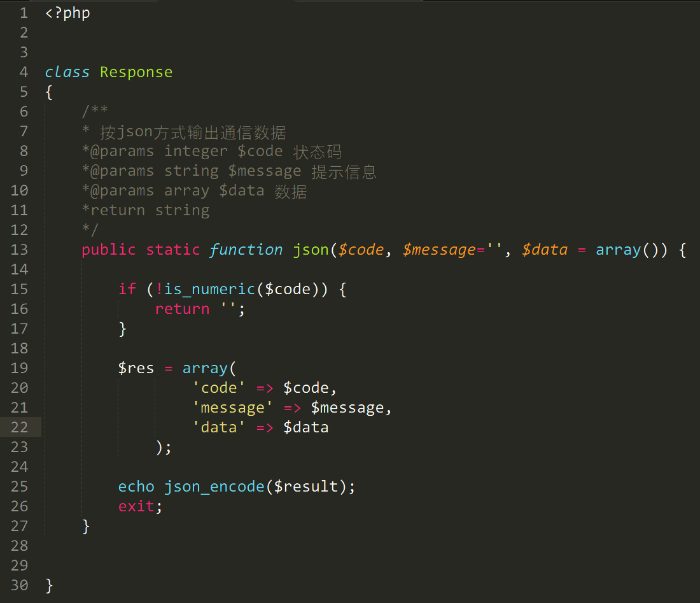
Task: Click the echo keyword on line 25
Action: (136, 486)
